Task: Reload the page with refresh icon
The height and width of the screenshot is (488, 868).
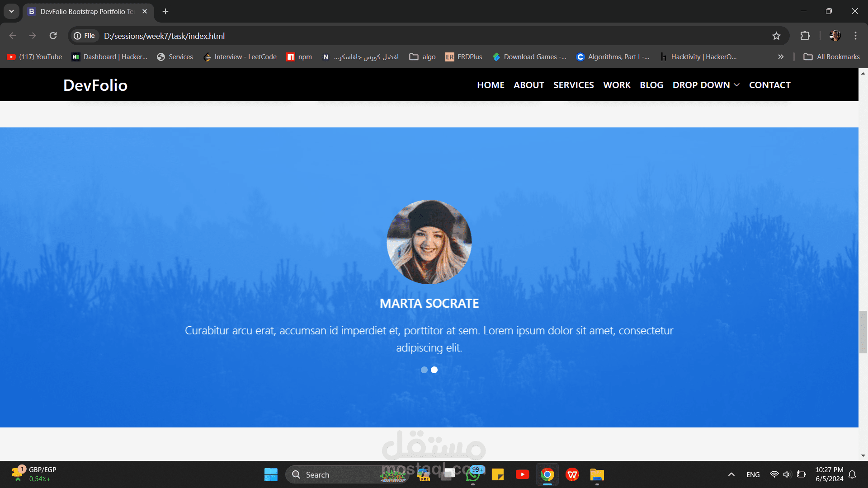Action: pyautogui.click(x=53, y=36)
